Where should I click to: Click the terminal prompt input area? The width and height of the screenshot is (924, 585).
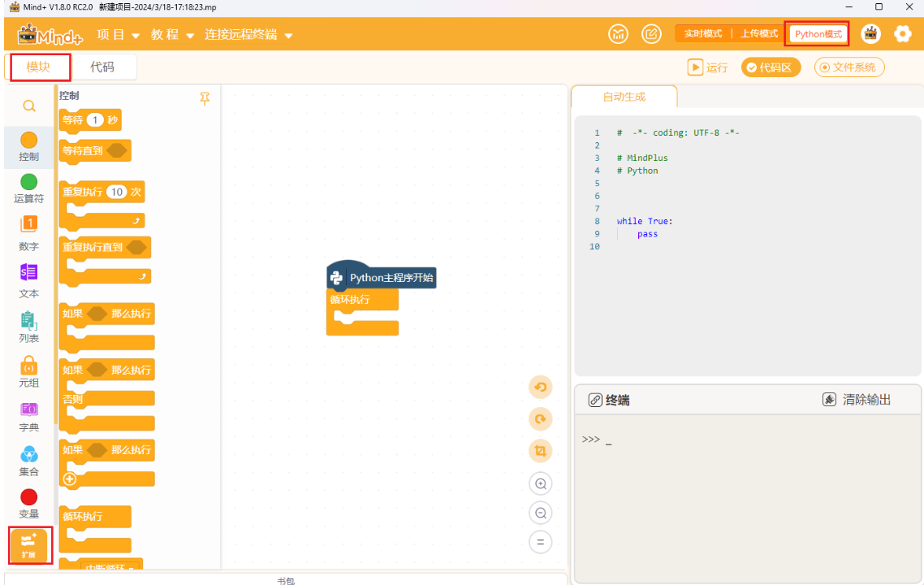(x=747, y=440)
